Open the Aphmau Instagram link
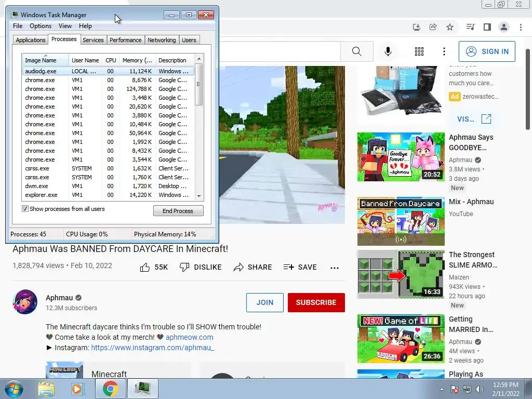532x399 pixels. [x=152, y=348]
